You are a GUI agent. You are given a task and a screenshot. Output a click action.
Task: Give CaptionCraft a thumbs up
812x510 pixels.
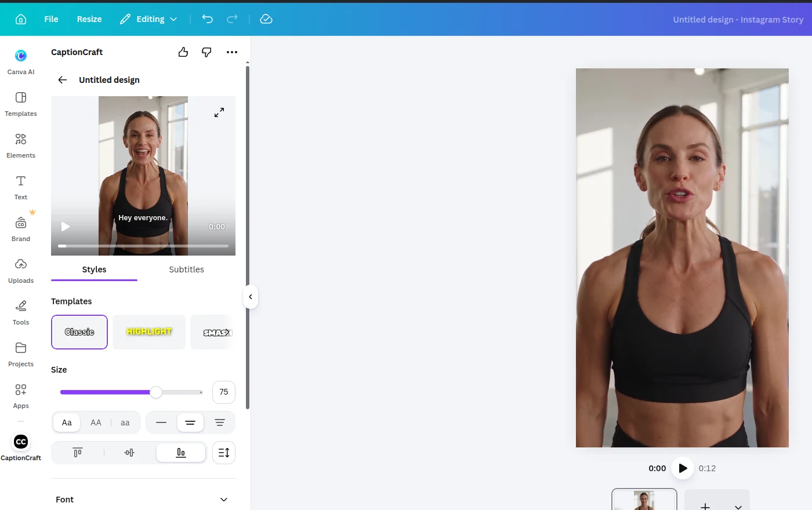coord(183,52)
